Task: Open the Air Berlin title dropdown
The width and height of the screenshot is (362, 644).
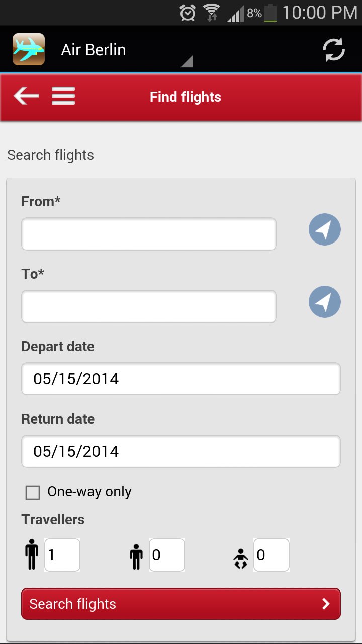Action: [126, 50]
